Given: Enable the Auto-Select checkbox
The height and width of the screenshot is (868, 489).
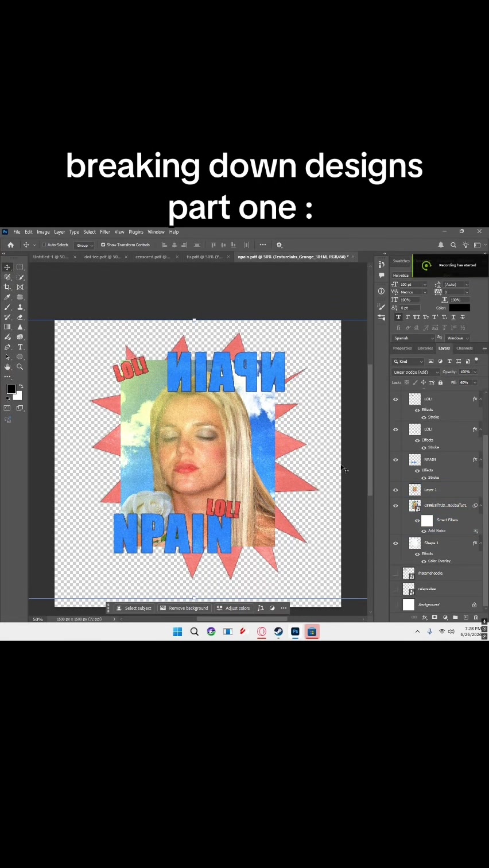Looking at the screenshot, I should (x=44, y=245).
